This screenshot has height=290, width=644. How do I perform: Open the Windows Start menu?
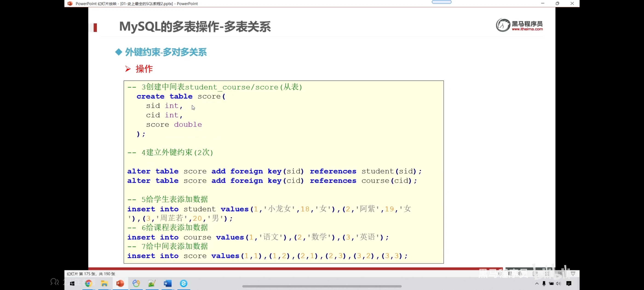(72, 283)
